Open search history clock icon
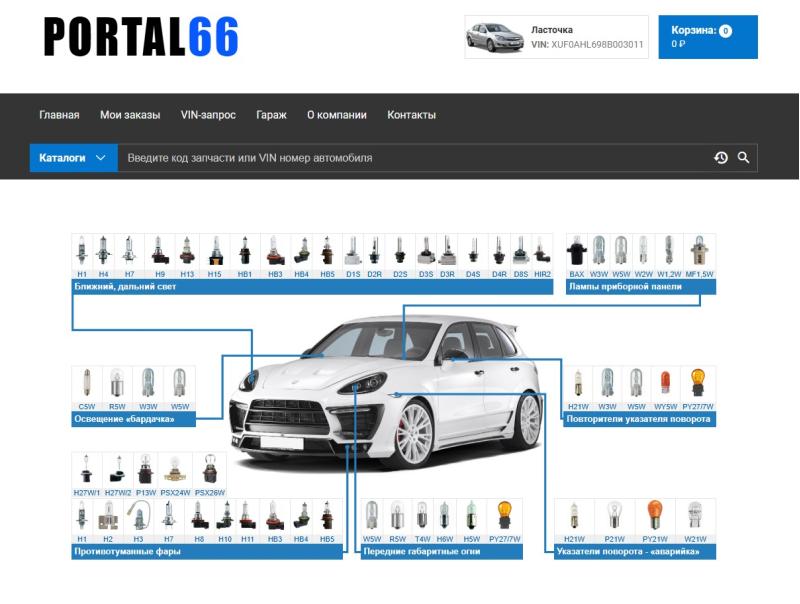The image size is (800, 604). pyautogui.click(x=720, y=158)
